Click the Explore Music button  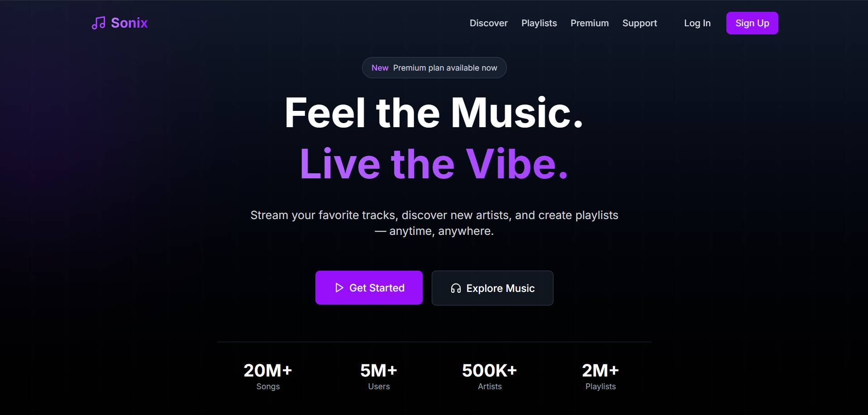click(x=492, y=288)
